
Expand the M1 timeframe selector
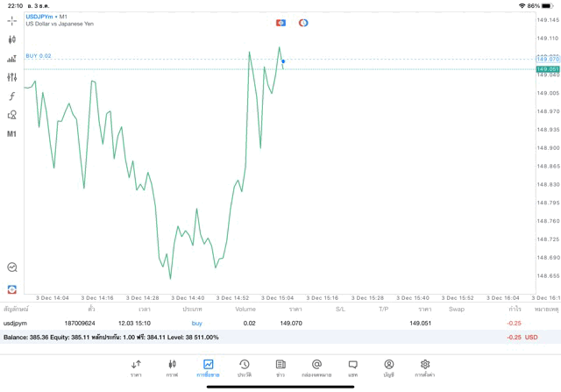[x=12, y=134]
